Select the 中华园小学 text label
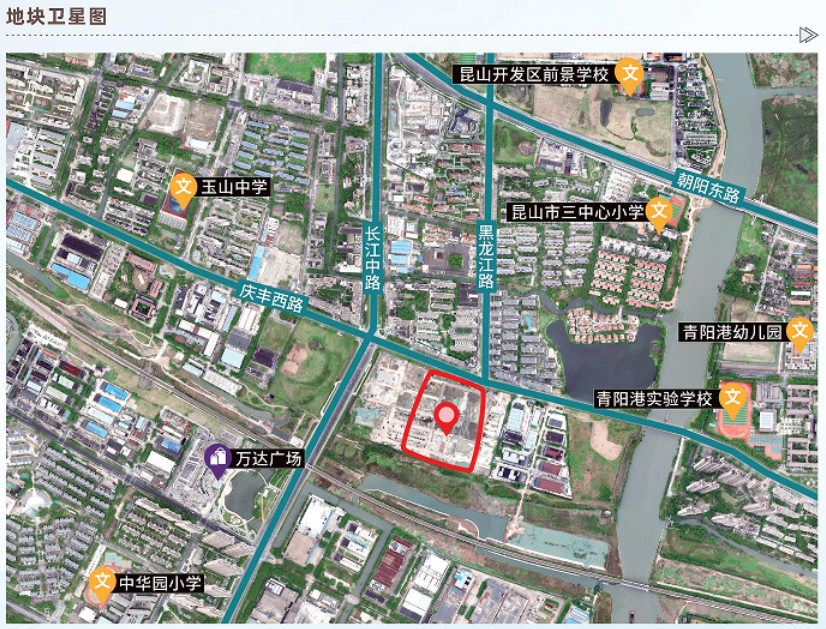 [x=160, y=583]
